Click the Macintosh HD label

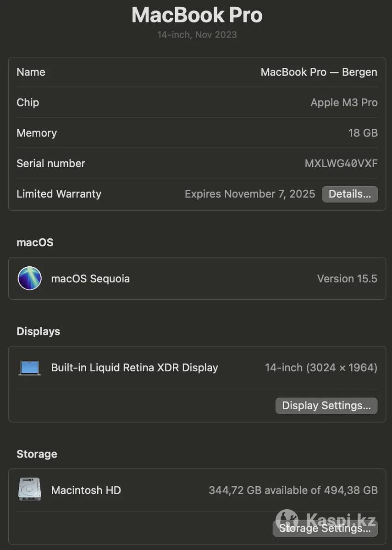[x=86, y=490]
